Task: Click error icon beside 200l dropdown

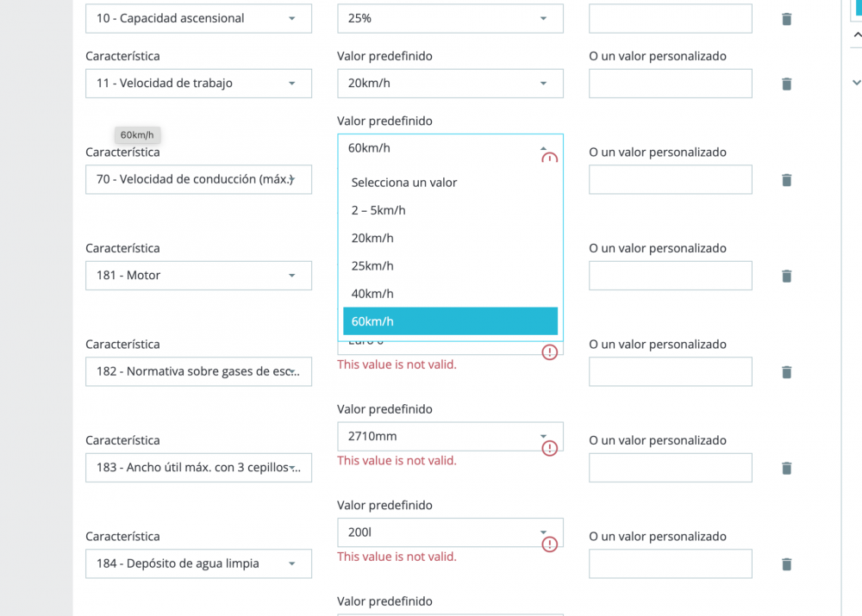Action: (549, 544)
